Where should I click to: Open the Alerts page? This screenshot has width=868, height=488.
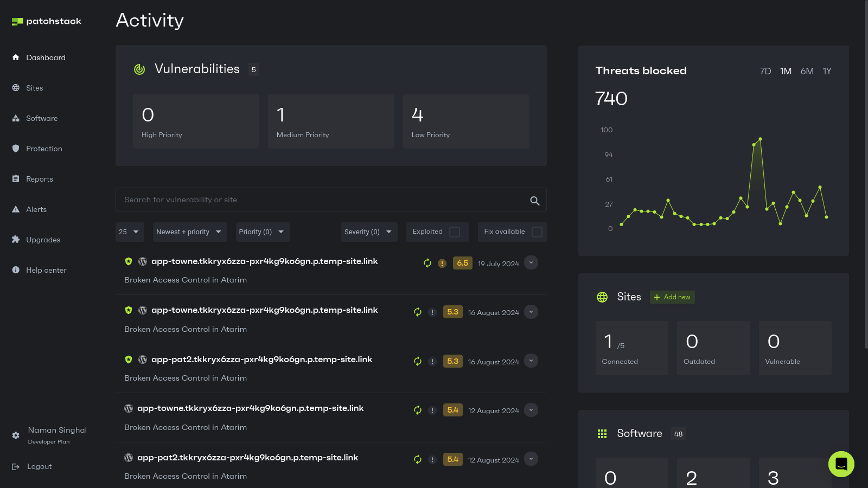tap(36, 209)
